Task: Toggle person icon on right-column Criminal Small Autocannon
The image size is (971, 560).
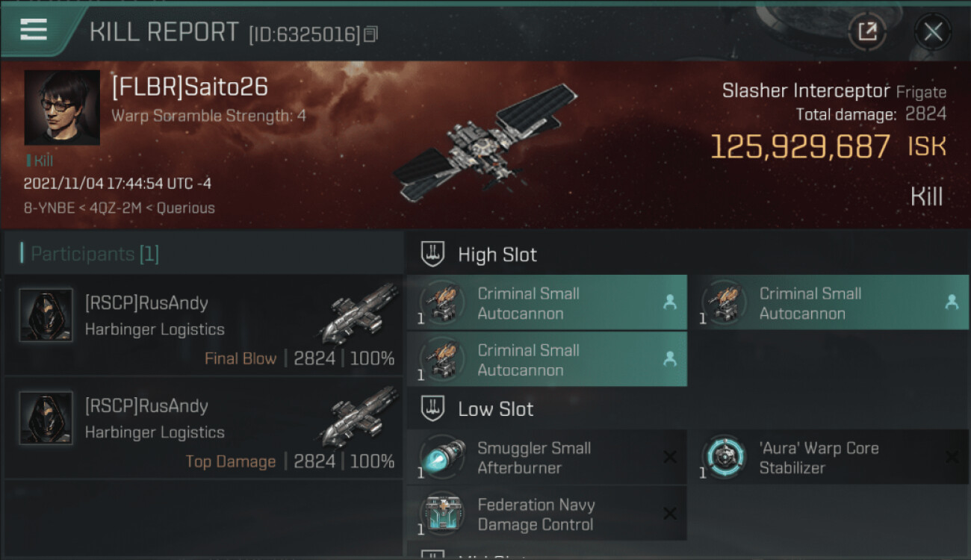Action: click(952, 302)
